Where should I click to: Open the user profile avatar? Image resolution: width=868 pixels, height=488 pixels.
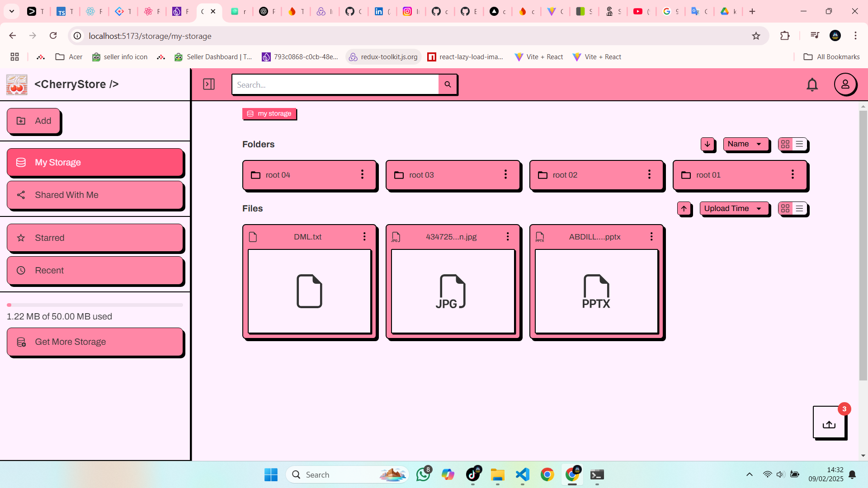[845, 84]
